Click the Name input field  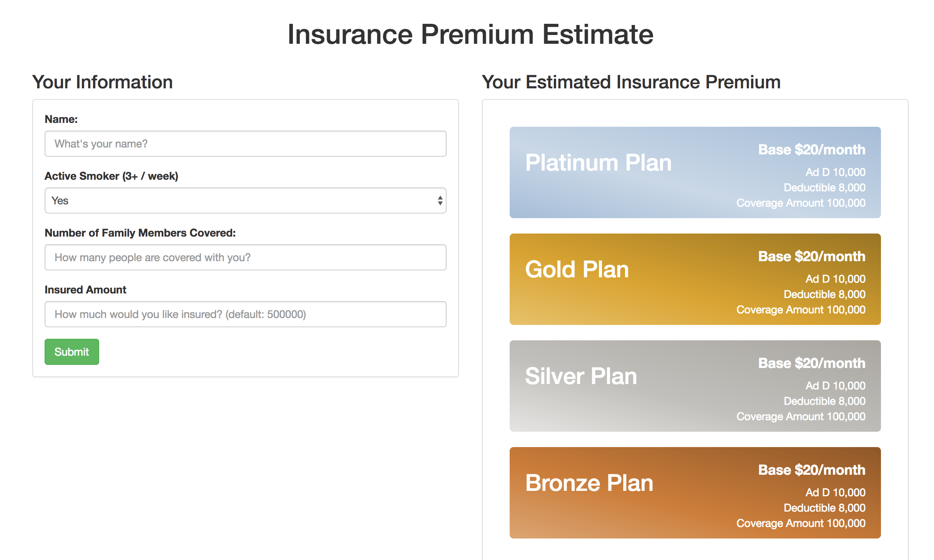tap(245, 144)
